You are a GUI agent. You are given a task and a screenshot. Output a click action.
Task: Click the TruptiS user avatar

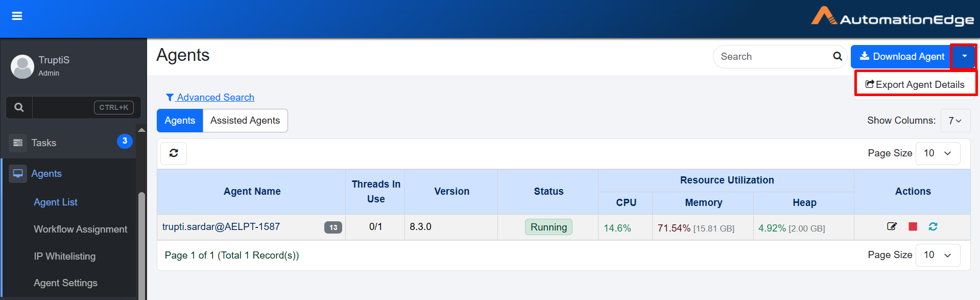pyautogui.click(x=22, y=66)
